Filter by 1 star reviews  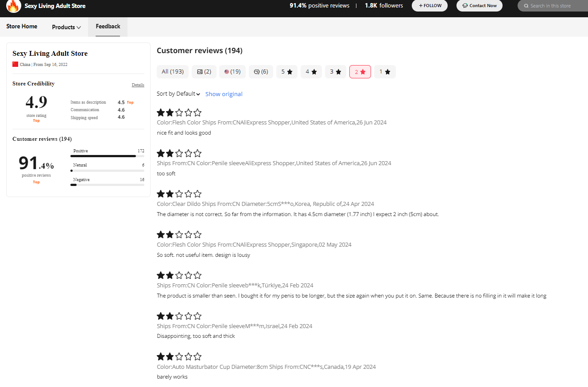[x=385, y=72]
